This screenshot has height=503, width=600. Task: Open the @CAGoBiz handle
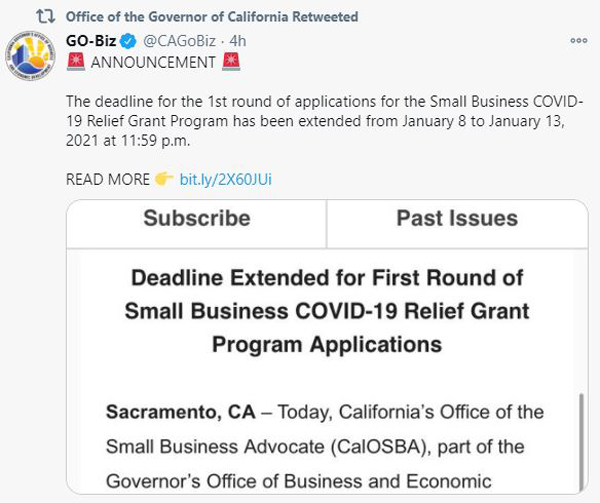pos(179,41)
